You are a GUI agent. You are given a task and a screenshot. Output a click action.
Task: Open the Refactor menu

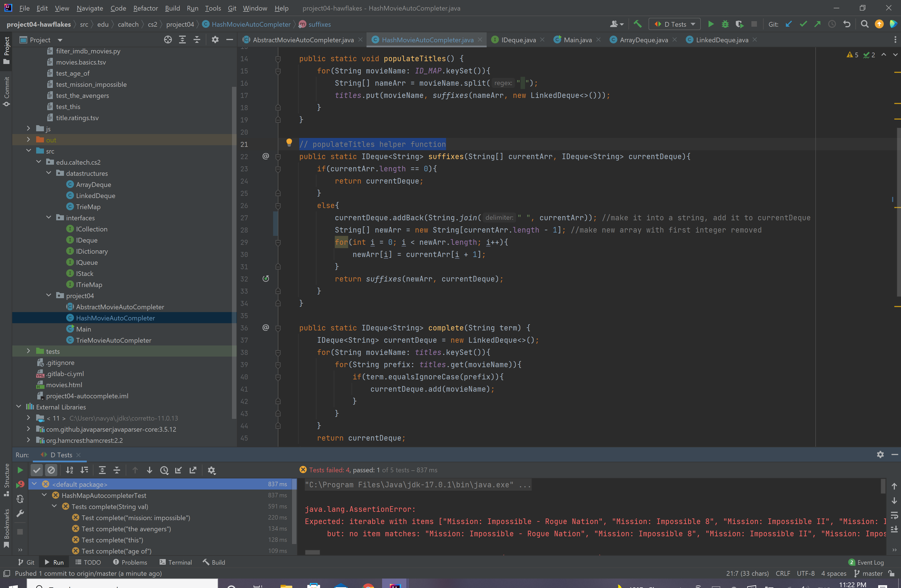tap(145, 8)
